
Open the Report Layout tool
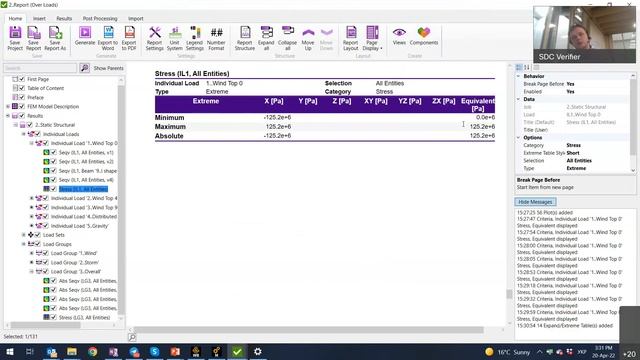click(x=351, y=38)
